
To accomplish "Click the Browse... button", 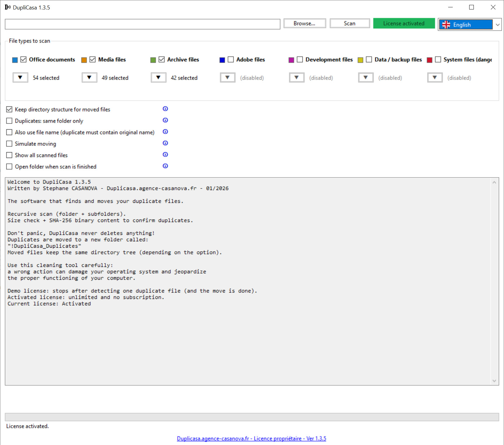I will 304,23.
